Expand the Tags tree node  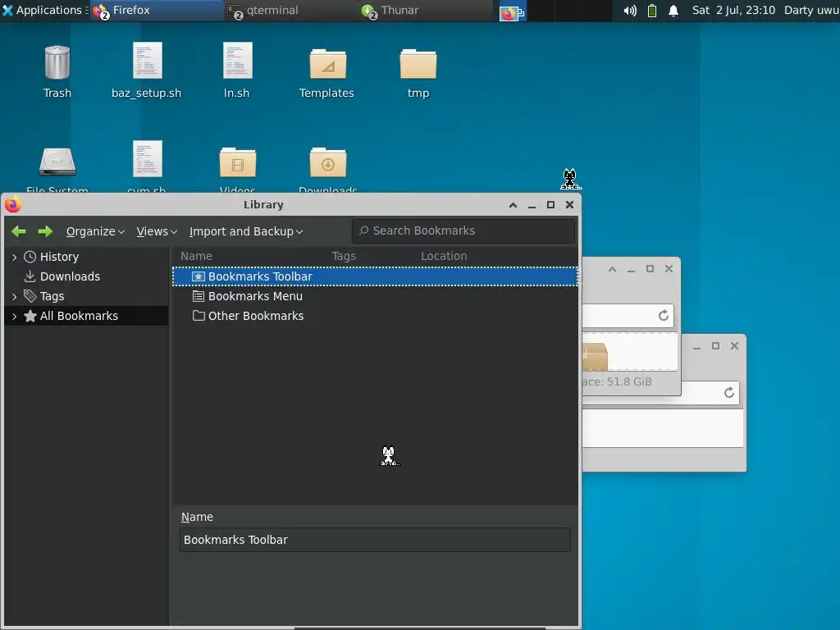[x=15, y=296]
